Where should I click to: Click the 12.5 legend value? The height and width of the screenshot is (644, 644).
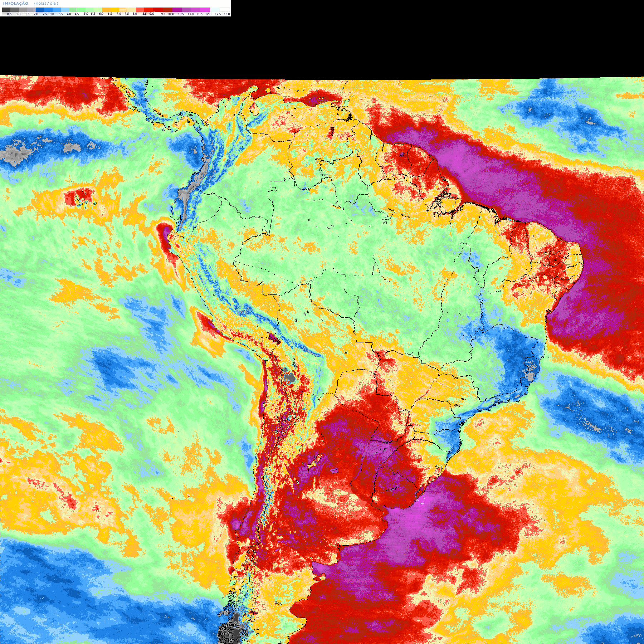pos(218,14)
